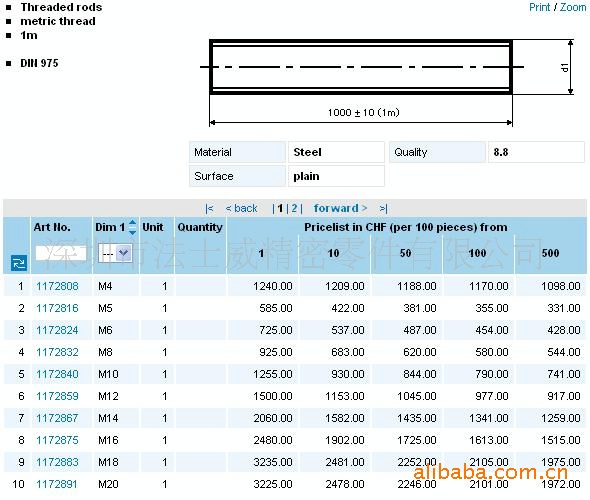Jump to last page icon

(383, 208)
